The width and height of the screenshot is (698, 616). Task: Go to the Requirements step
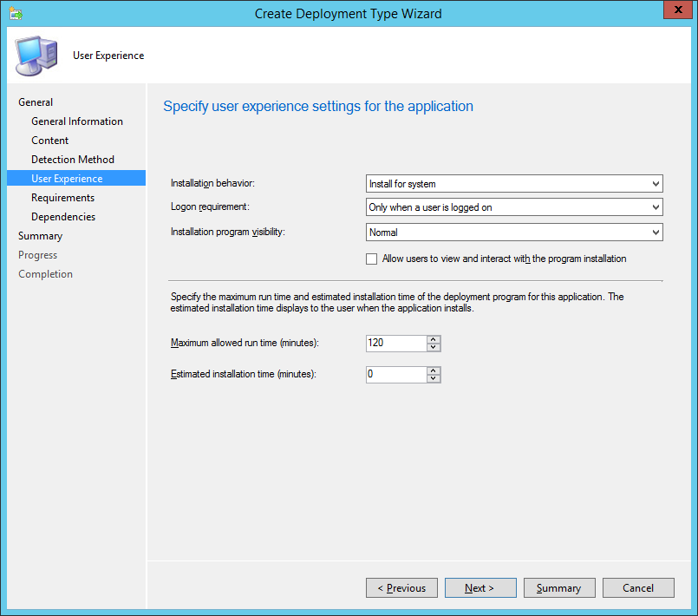coord(62,198)
